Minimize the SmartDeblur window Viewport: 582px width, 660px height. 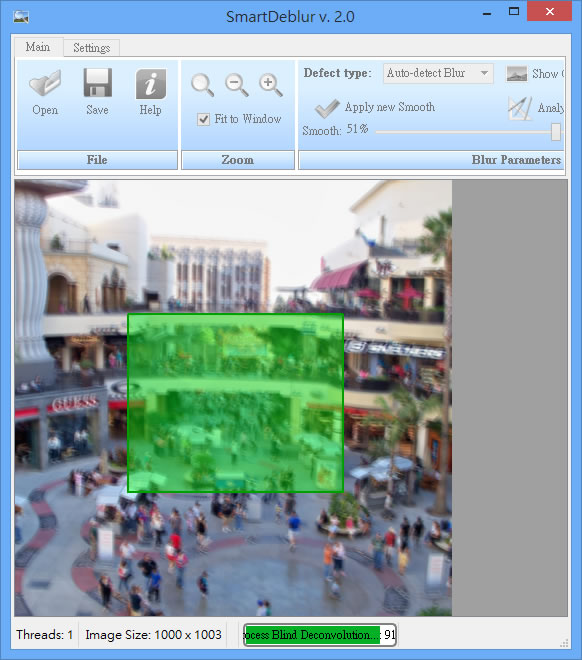487,13
